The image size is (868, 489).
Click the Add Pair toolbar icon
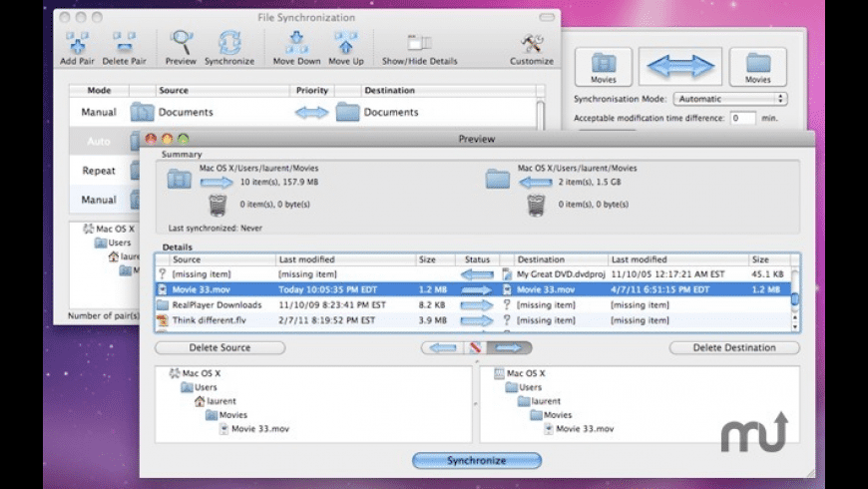[76, 43]
